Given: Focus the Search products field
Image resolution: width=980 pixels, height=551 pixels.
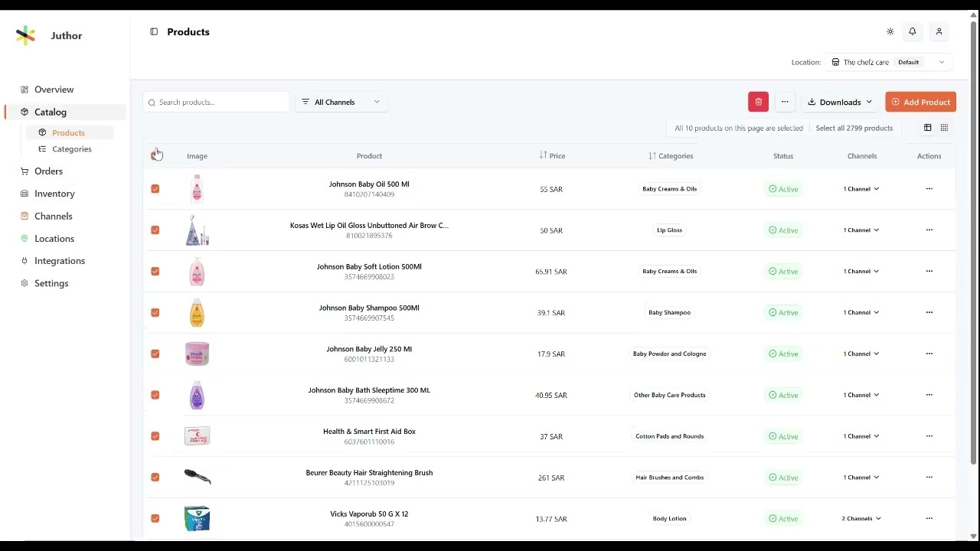Looking at the screenshot, I should coord(216,102).
